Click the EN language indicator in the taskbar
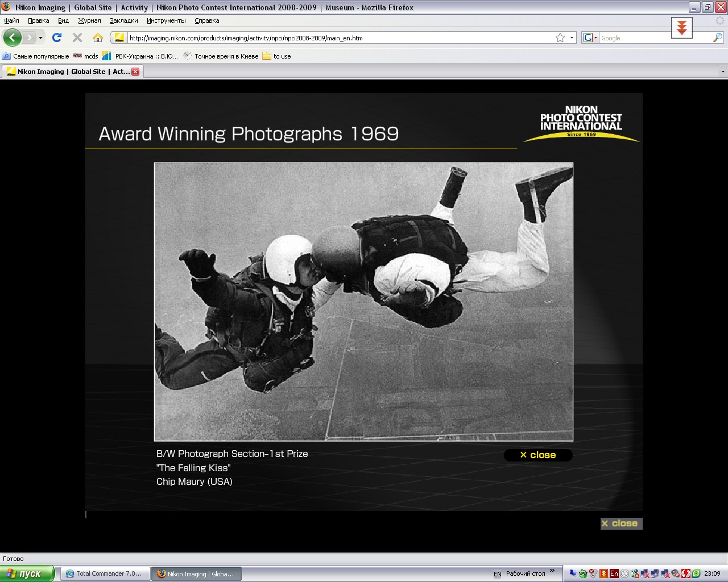This screenshot has width=728, height=582. [x=498, y=574]
